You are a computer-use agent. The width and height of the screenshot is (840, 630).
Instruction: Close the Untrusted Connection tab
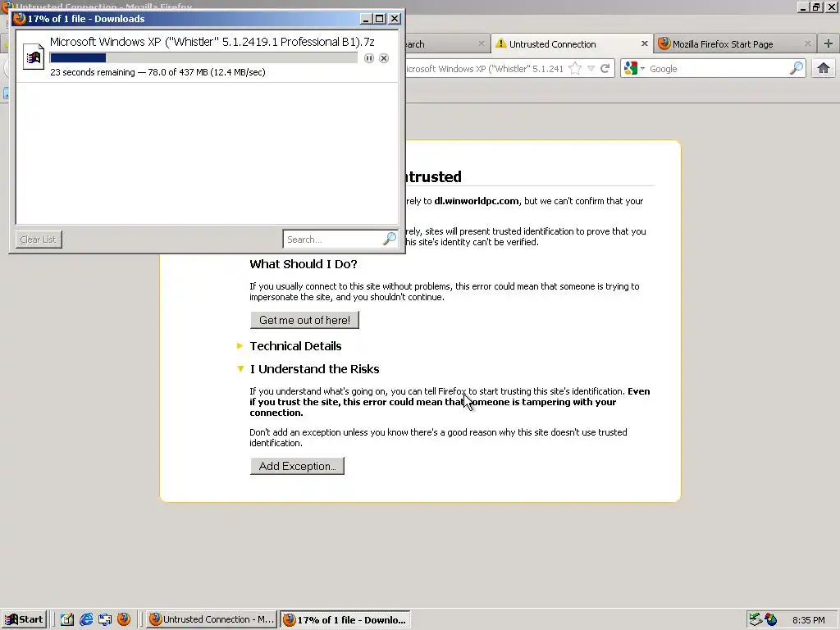[x=645, y=43]
